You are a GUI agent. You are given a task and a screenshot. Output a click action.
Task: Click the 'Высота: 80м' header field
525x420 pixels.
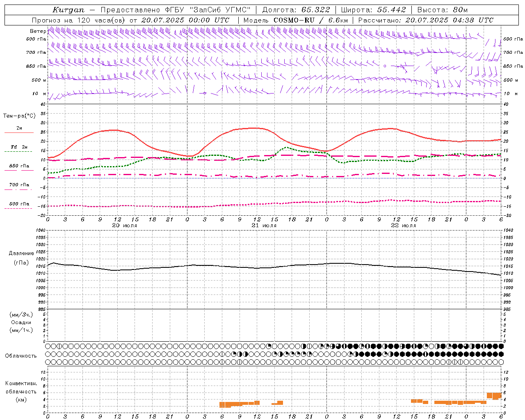[x=443, y=10]
